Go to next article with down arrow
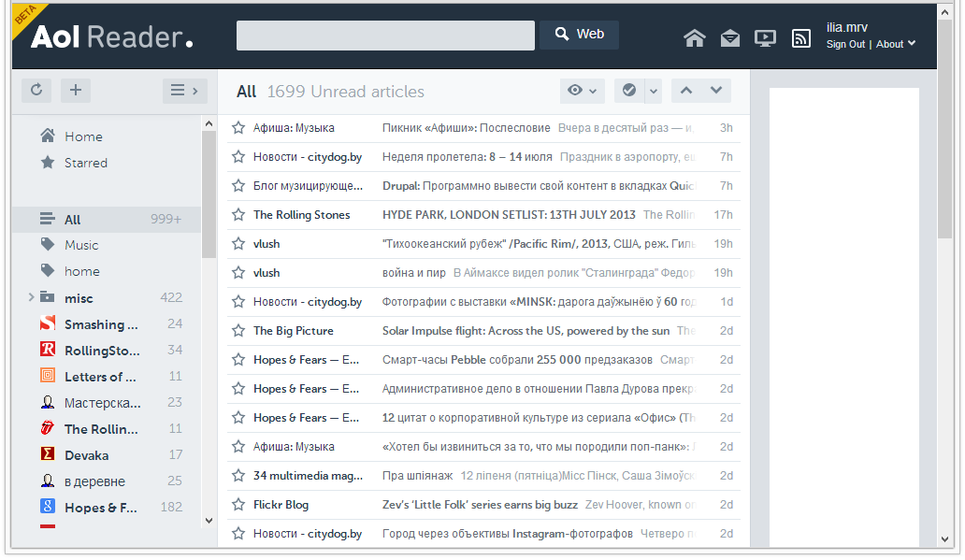Image resolution: width=965 pixels, height=560 pixels. (716, 91)
